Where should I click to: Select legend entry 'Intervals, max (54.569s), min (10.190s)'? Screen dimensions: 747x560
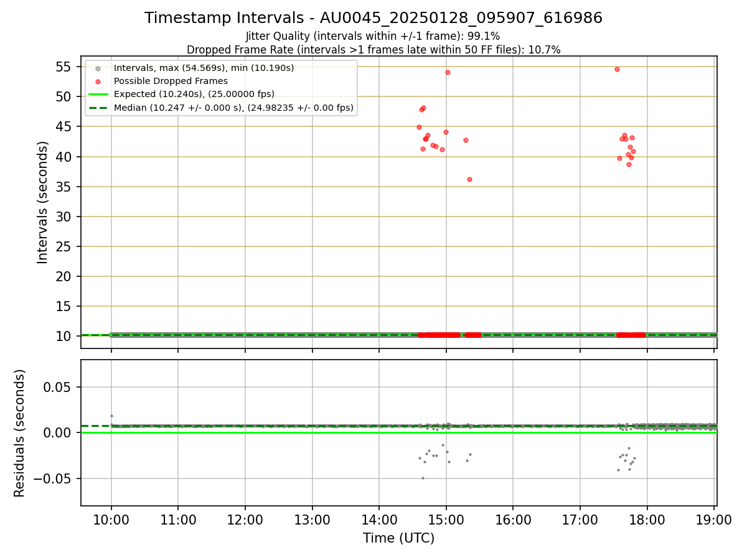[x=204, y=68]
